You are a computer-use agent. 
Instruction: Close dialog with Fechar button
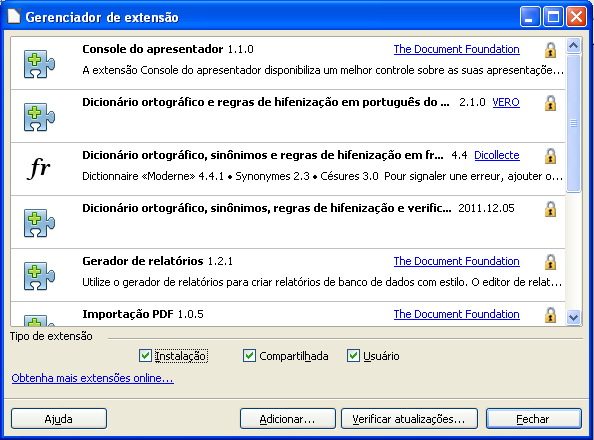pos(533,419)
